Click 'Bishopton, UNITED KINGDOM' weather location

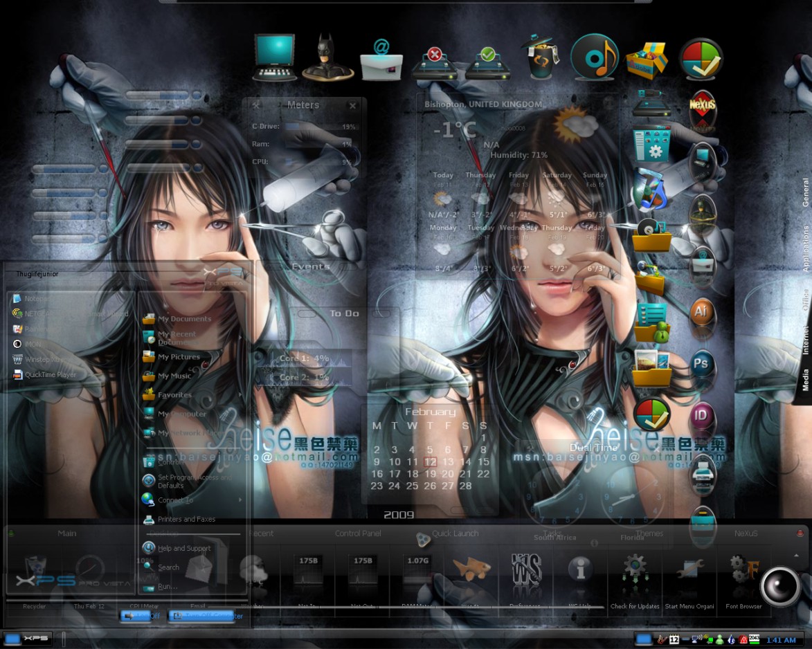[x=483, y=104]
